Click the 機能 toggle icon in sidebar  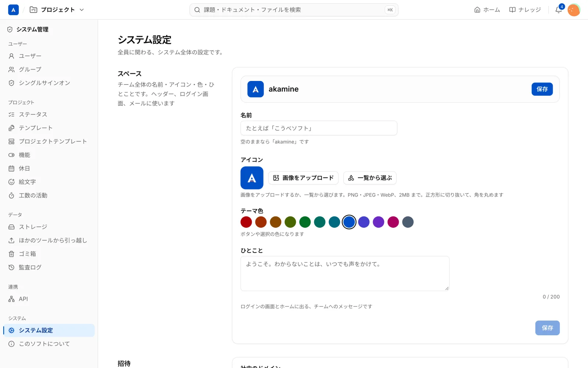click(11, 155)
